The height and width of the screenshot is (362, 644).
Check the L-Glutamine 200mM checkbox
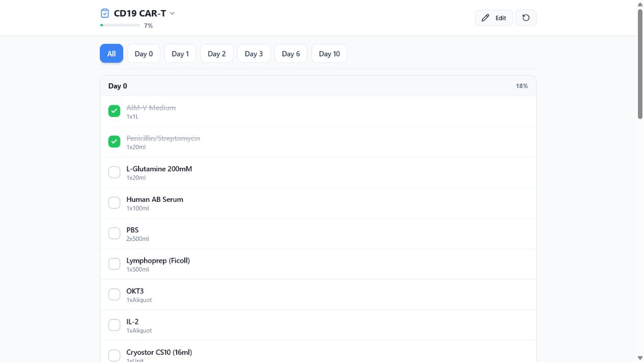(115, 172)
